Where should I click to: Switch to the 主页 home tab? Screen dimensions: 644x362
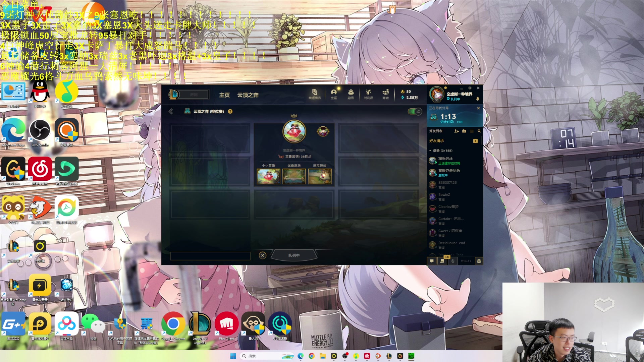224,95
